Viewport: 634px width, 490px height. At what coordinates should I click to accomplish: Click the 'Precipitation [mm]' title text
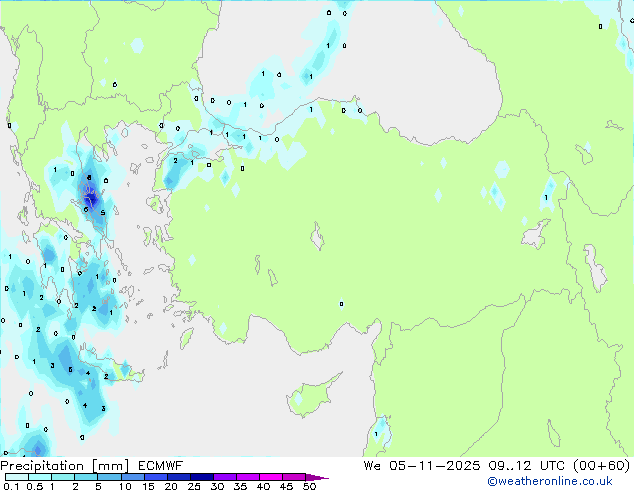tap(65, 466)
